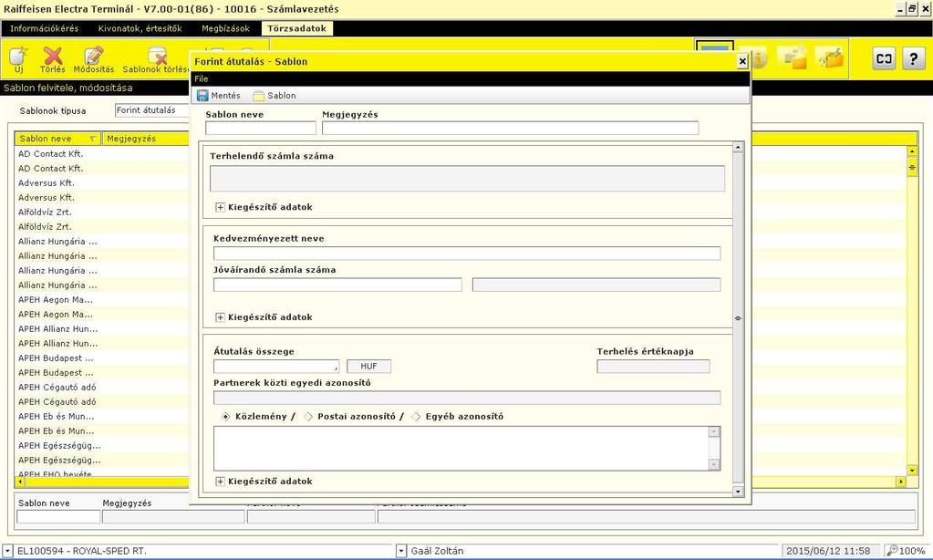Click the template list scroll-left arrow
The height and width of the screenshot is (560, 933).
point(20,481)
